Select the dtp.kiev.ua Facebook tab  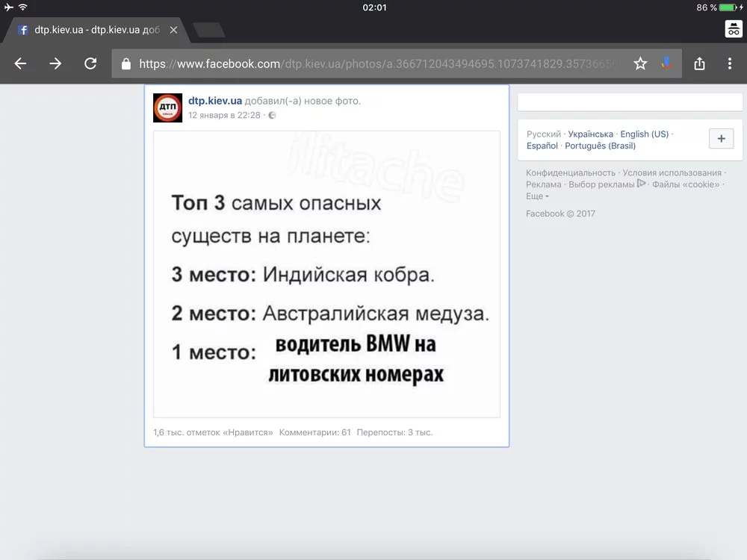(x=97, y=30)
